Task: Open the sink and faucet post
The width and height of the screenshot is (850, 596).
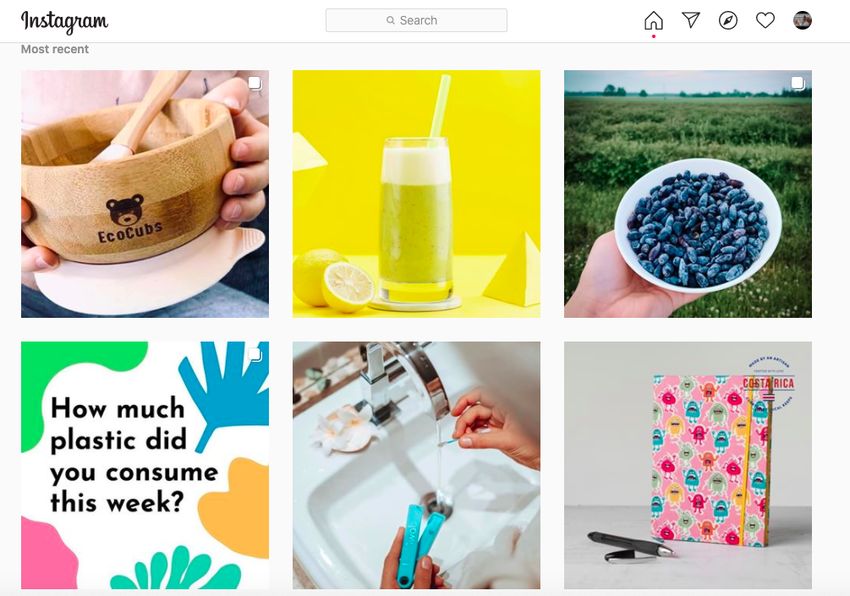Action: 416,465
